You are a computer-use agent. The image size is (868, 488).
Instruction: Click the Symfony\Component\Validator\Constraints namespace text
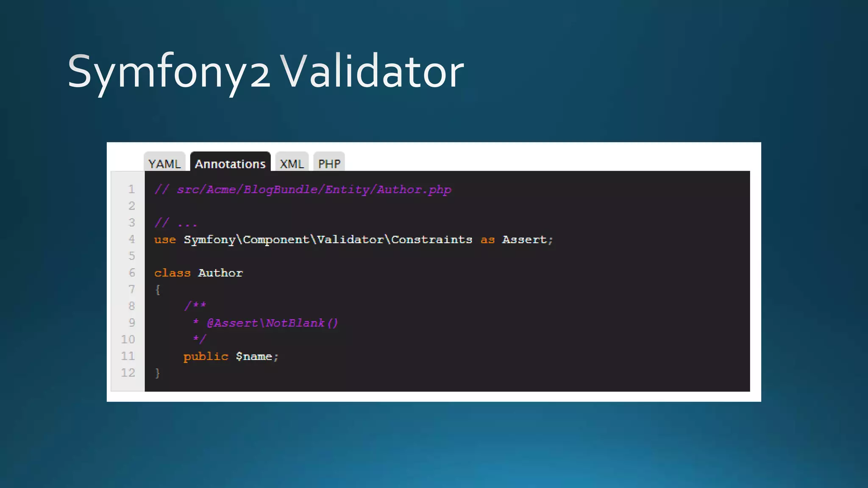coord(328,240)
